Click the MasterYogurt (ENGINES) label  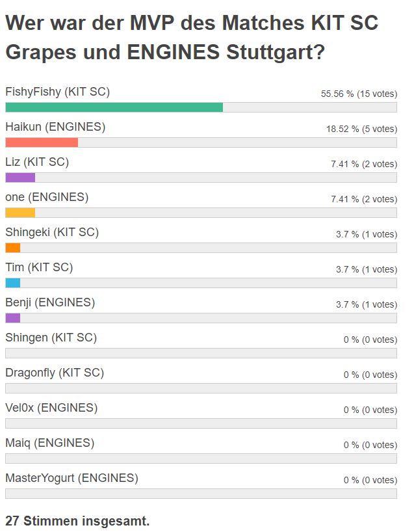pyautogui.click(x=72, y=478)
